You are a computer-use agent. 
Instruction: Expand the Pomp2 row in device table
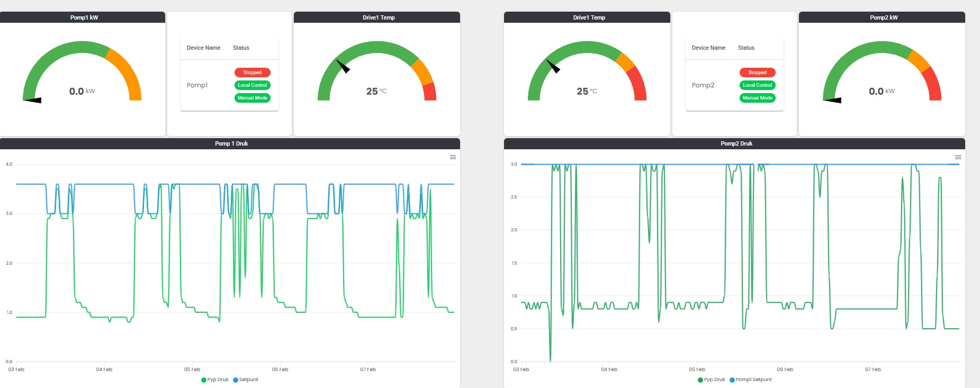click(703, 85)
